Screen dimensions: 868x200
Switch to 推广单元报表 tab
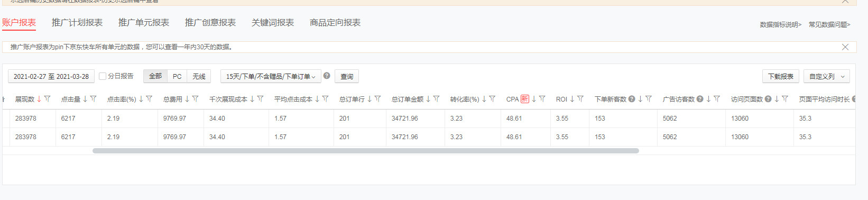(144, 23)
